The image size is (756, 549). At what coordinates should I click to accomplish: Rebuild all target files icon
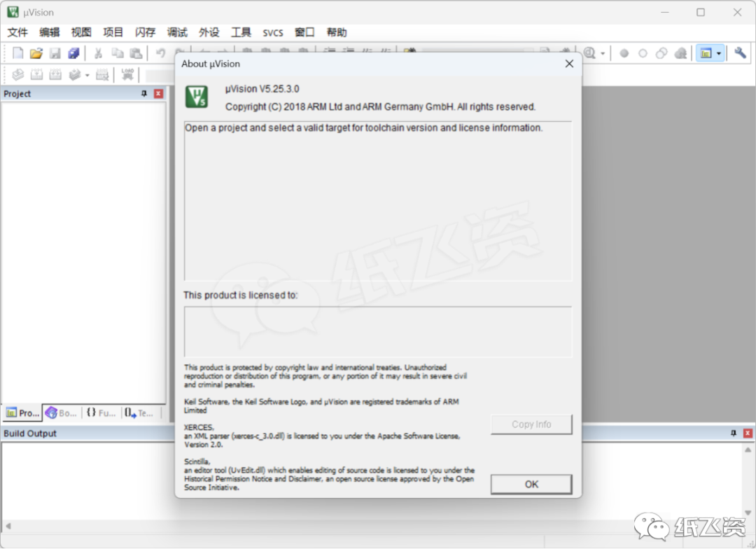tap(55, 75)
